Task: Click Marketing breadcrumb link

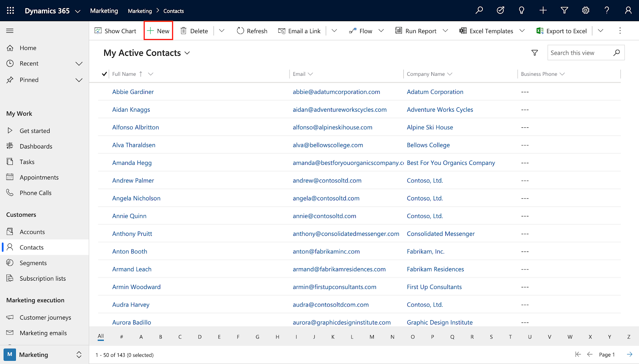Action: click(x=140, y=11)
